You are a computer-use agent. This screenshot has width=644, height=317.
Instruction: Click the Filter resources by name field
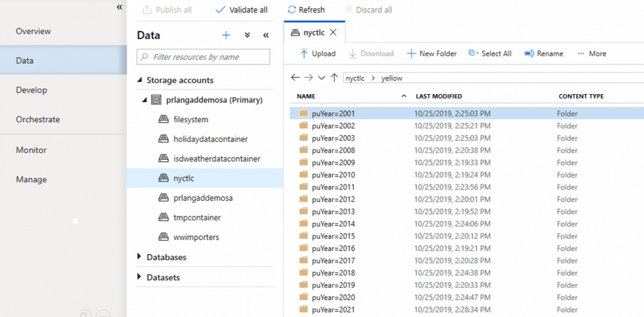[203, 57]
